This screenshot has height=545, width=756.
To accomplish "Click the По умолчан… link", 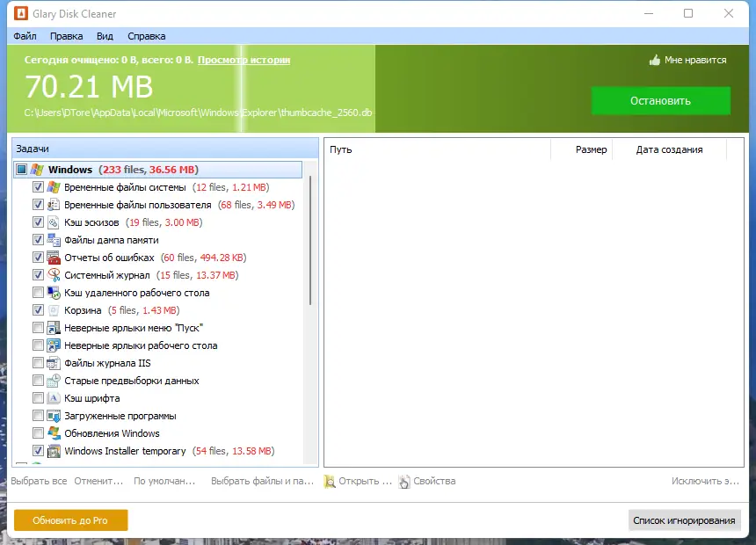I will (x=164, y=482).
